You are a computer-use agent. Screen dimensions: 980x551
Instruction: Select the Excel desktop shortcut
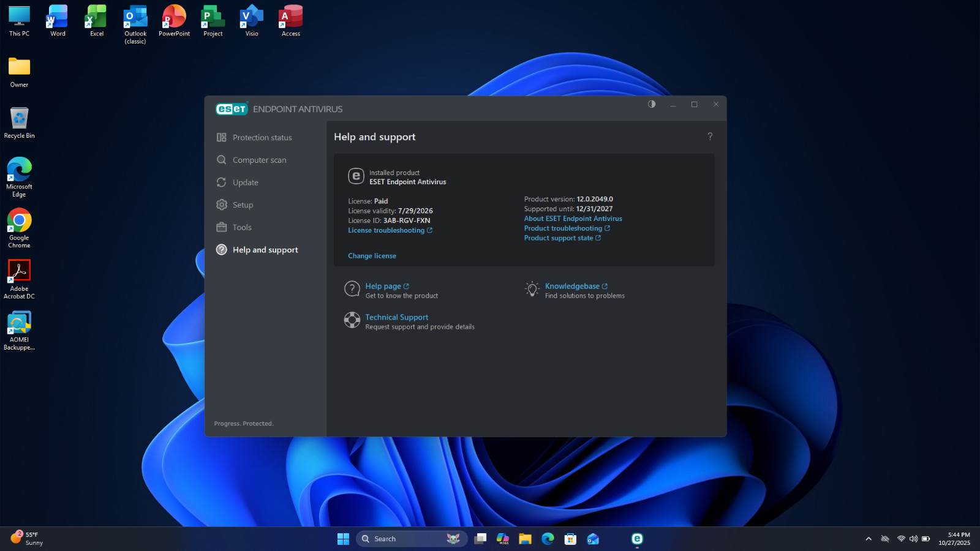[x=97, y=21]
